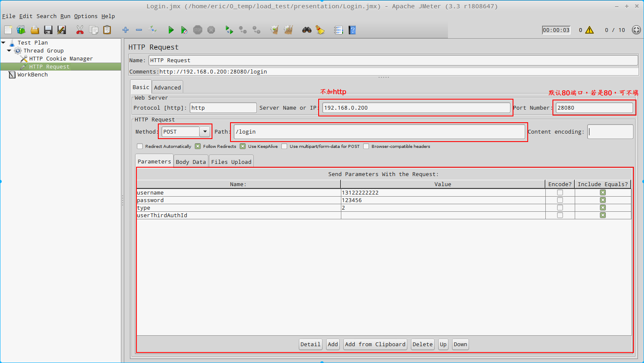Screen dimensions: 644x363
Task: Switch to the Files Upload tab
Action: [231, 162]
